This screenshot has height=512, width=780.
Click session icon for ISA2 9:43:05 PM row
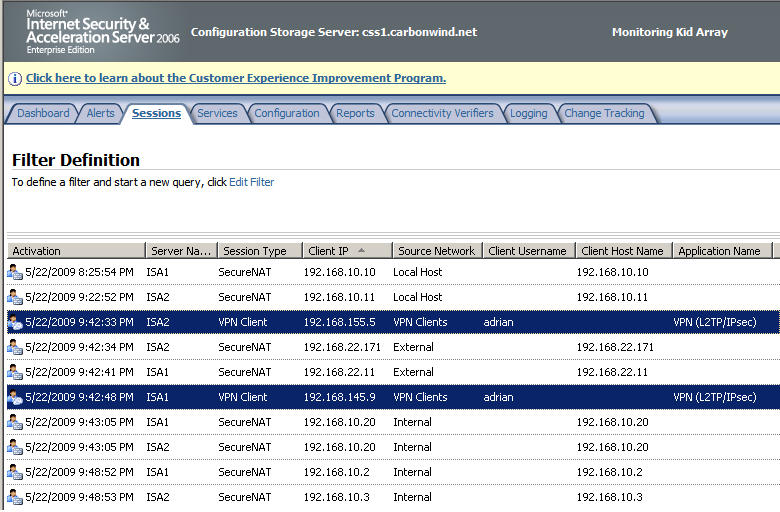pyautogui.click(x=15, y=447)
